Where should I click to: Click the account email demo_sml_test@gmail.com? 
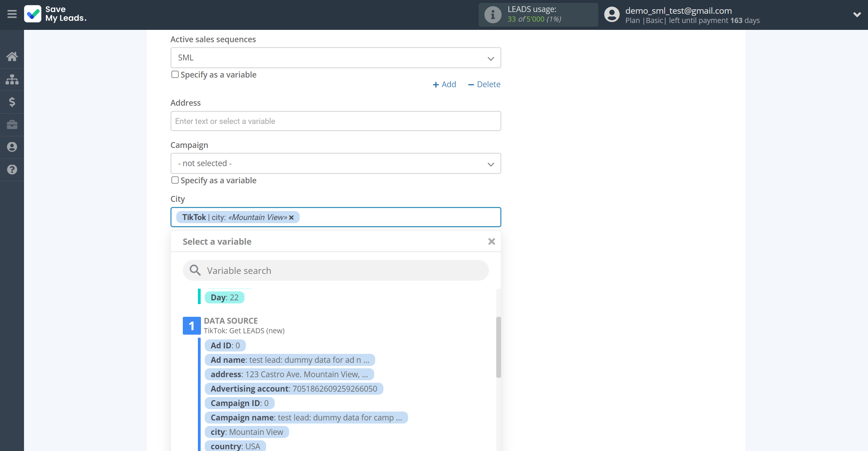[x=678, y=11]
